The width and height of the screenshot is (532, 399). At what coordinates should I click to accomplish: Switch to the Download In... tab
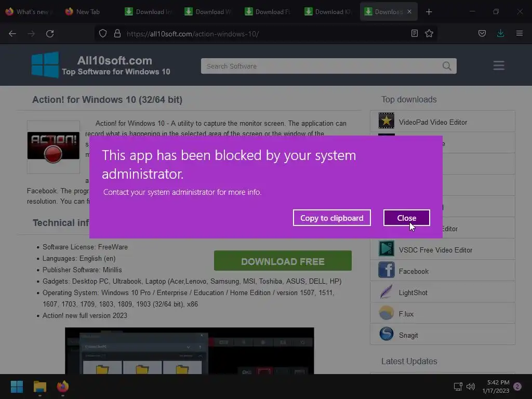(148, 12)
